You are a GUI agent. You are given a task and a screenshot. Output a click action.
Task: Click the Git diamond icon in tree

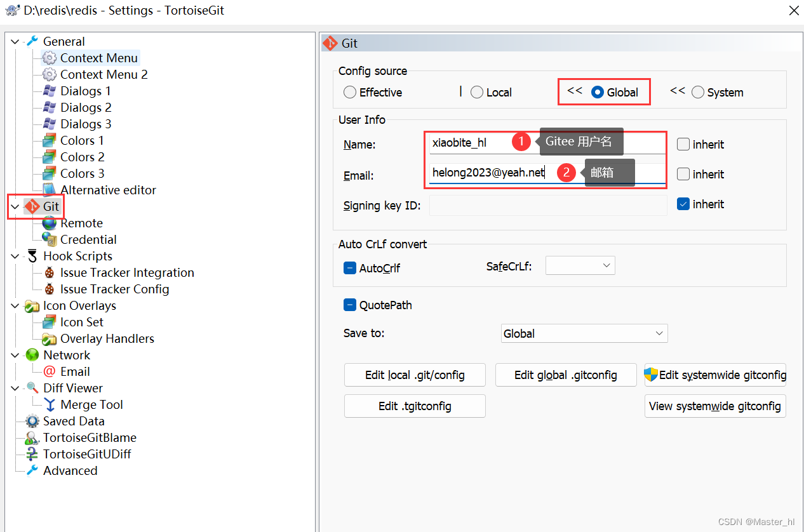coord(32,206)
